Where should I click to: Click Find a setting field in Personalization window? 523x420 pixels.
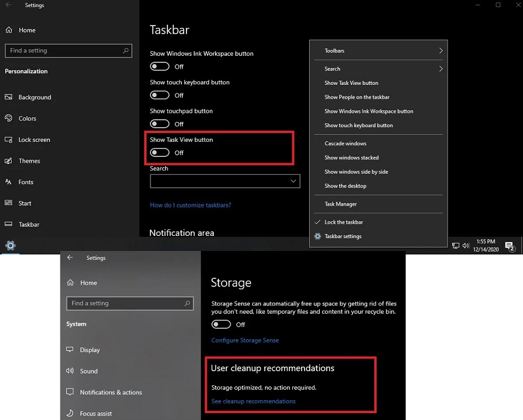point(69,51)
